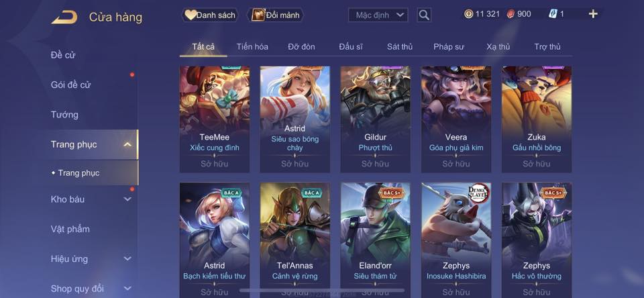Click the golden back arrow icon
This screenshot has width=644, height=298.
(64, 17)
